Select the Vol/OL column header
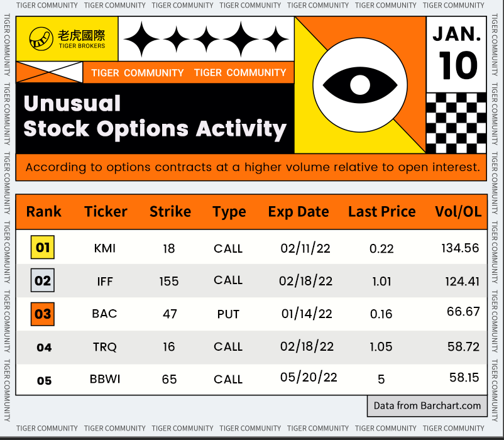Screen dimensions: 504x440 tap(458, 212)
